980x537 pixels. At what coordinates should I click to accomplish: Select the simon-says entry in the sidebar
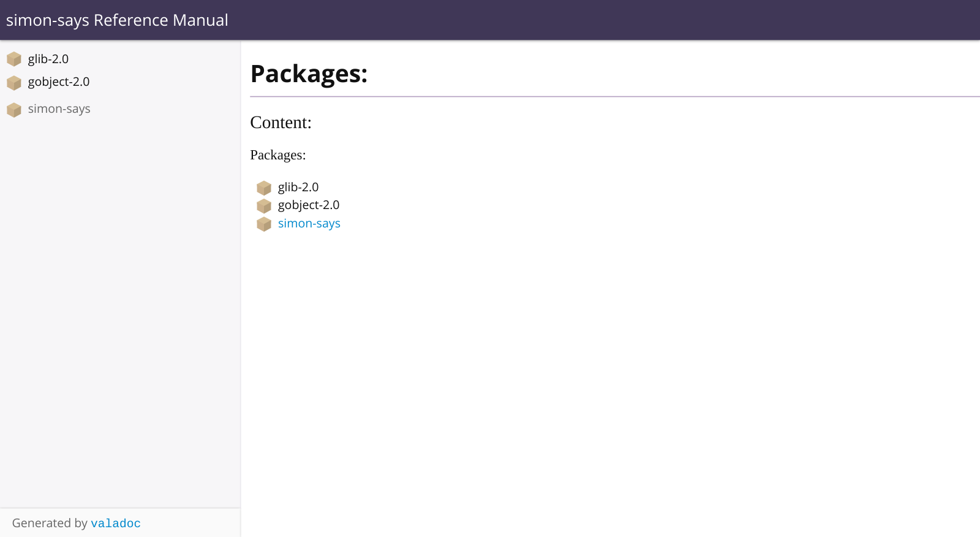click(59, 109)
